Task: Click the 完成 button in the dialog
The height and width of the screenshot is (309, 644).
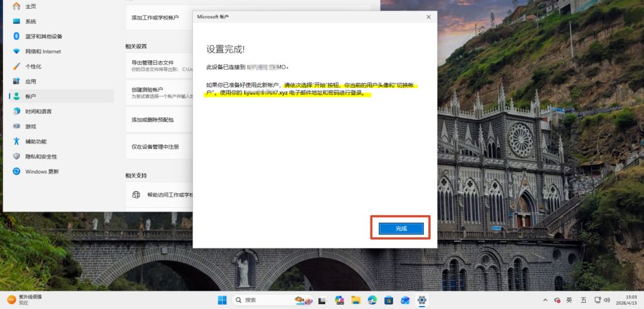Action: 401,228
